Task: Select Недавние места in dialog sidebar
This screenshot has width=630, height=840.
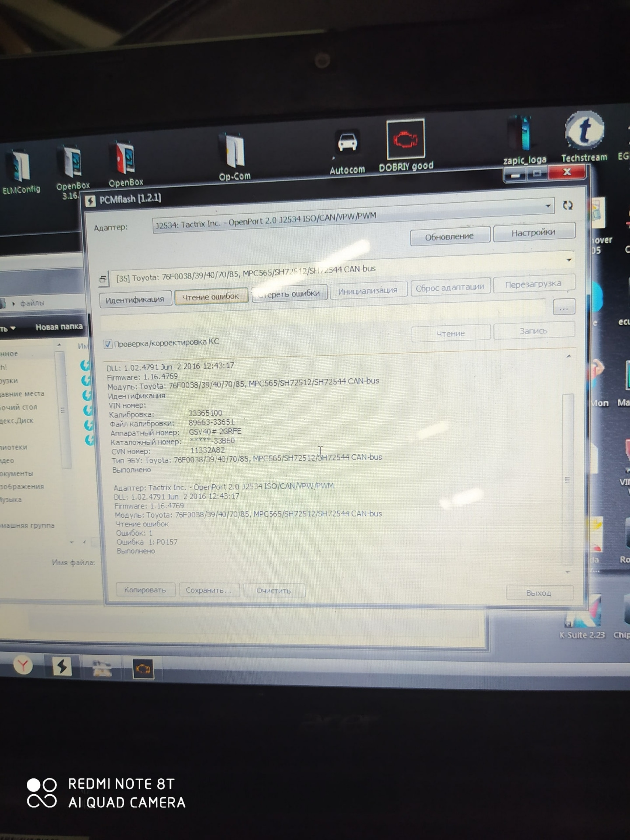Action: click(x=22, y=394)
